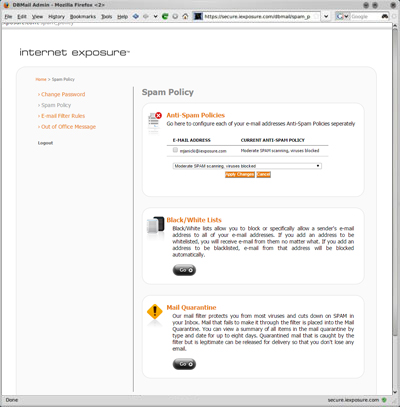
Task: Click the security shield icon in status bar
Action: click(384, 400)
